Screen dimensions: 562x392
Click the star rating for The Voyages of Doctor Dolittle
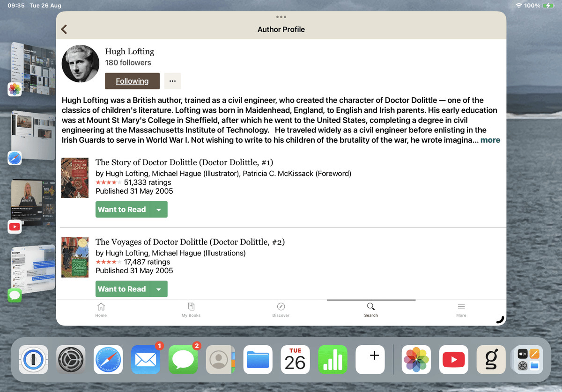109,262
